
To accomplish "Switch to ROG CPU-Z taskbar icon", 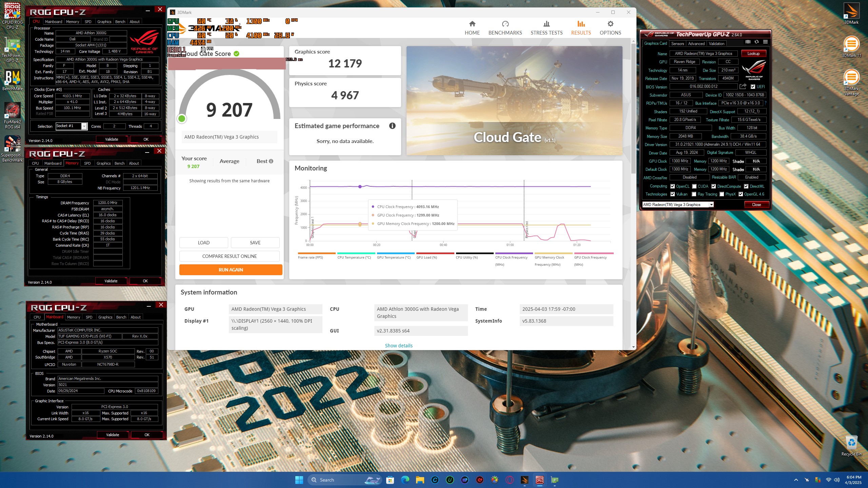I will click(539, 480).
